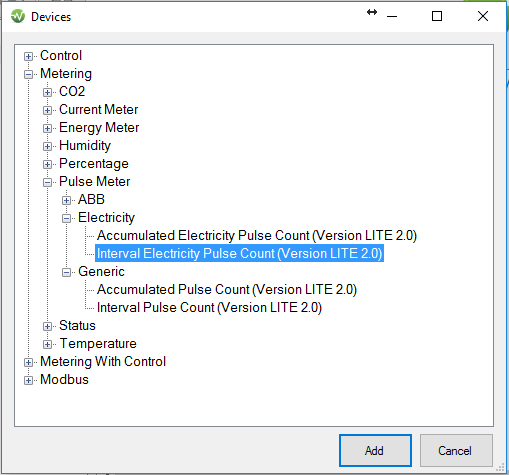The image size is (509, 475).
Task: Collapse the Electricity node
Action: pos(66,218)
